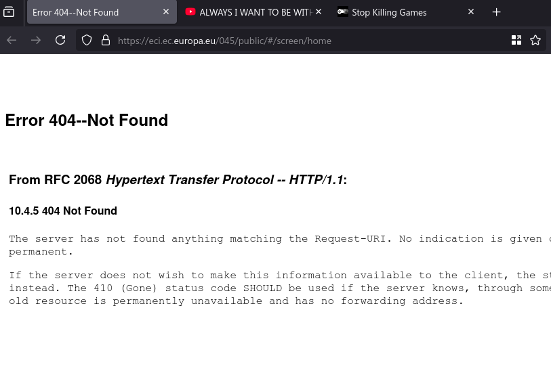551x392 pixels.
Task: Bookmark this page with the star icon
Action: point(535,41)
